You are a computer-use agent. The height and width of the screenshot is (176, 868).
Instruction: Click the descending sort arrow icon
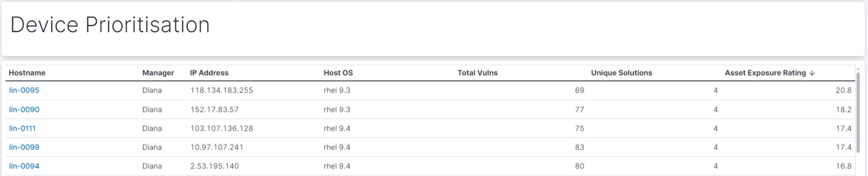click(812, 73)
